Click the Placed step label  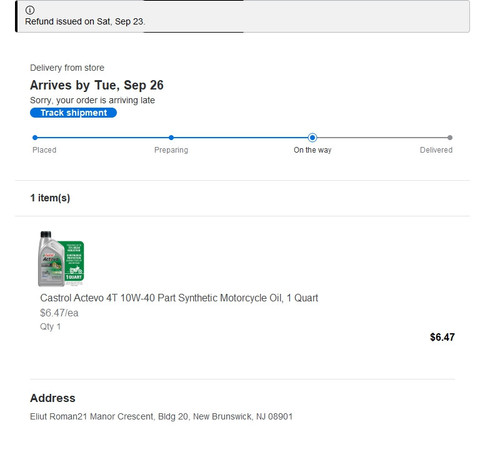[44, 150]
